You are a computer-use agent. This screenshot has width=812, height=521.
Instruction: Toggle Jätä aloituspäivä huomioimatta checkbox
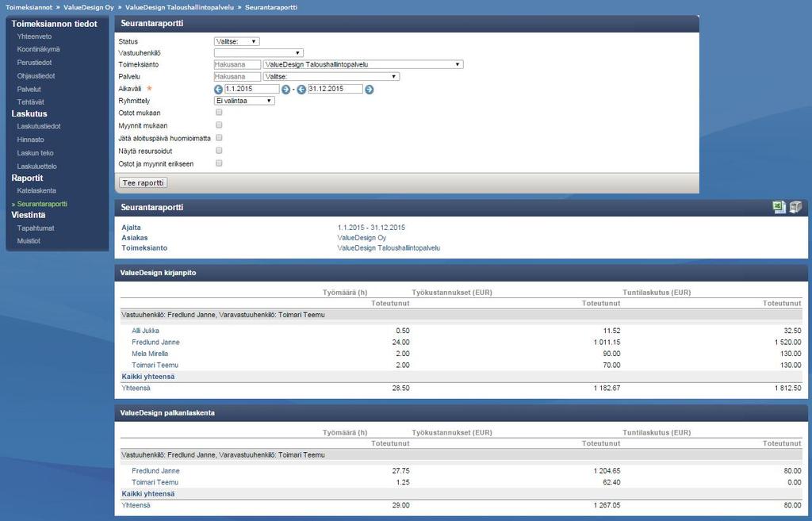[219, 138]
